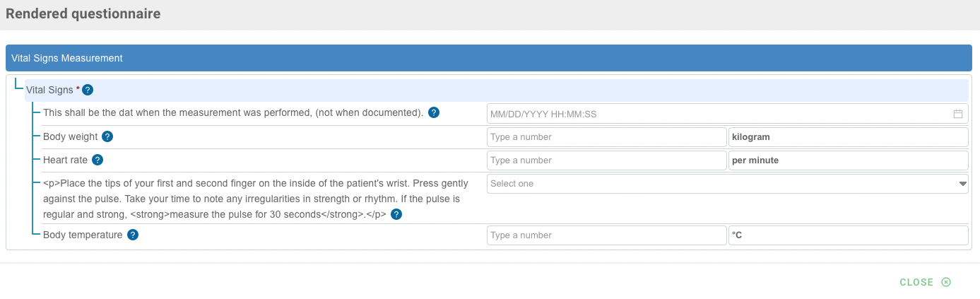Click the Body weight label

[70, 136]
